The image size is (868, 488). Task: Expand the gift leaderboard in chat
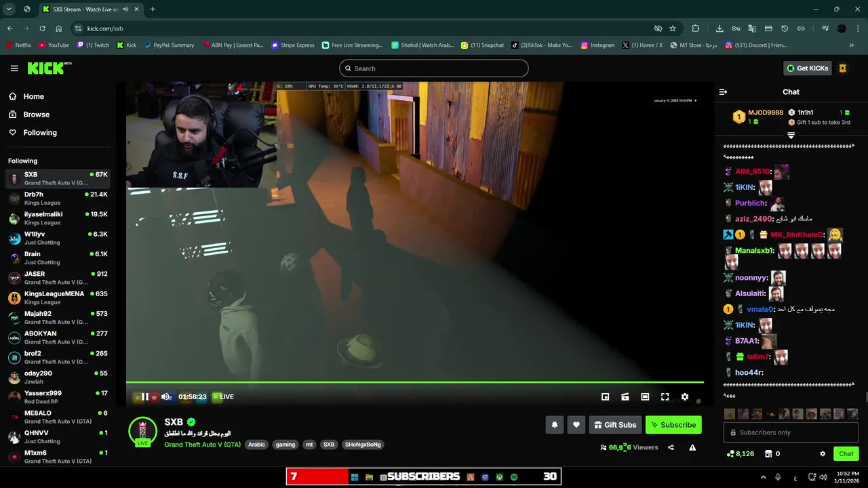tap(791, 136)
